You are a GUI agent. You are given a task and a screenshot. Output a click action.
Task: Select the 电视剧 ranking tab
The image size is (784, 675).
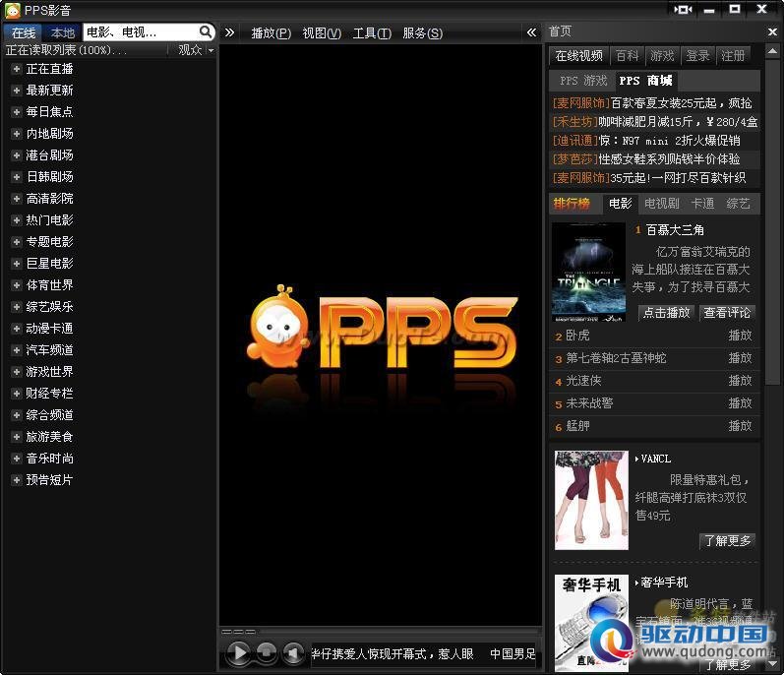click(x=661, y=204)
